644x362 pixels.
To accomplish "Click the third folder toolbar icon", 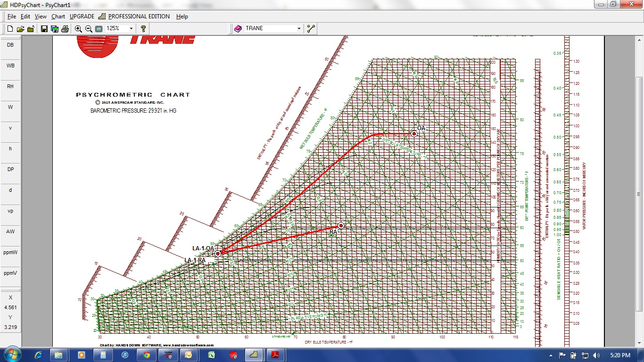I will click(31, 29).
